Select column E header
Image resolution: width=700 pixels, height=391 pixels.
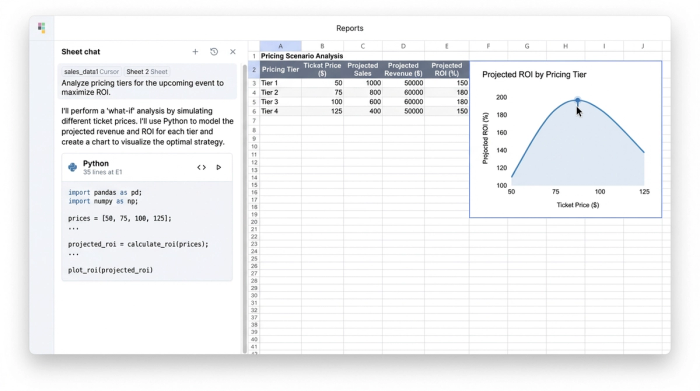pyautogui.click(x=446, y=46)
